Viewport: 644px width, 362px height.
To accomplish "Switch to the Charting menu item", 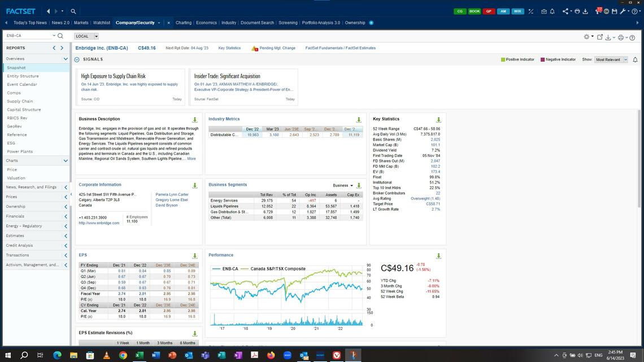I will point(184,23).
